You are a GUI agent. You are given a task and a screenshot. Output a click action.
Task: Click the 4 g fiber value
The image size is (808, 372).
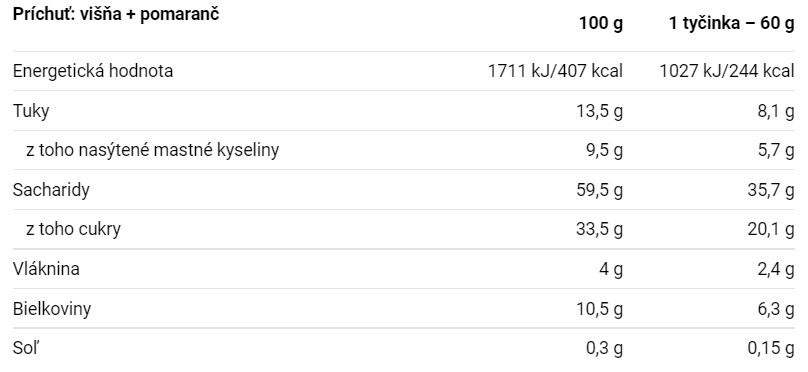coord(611,269)
